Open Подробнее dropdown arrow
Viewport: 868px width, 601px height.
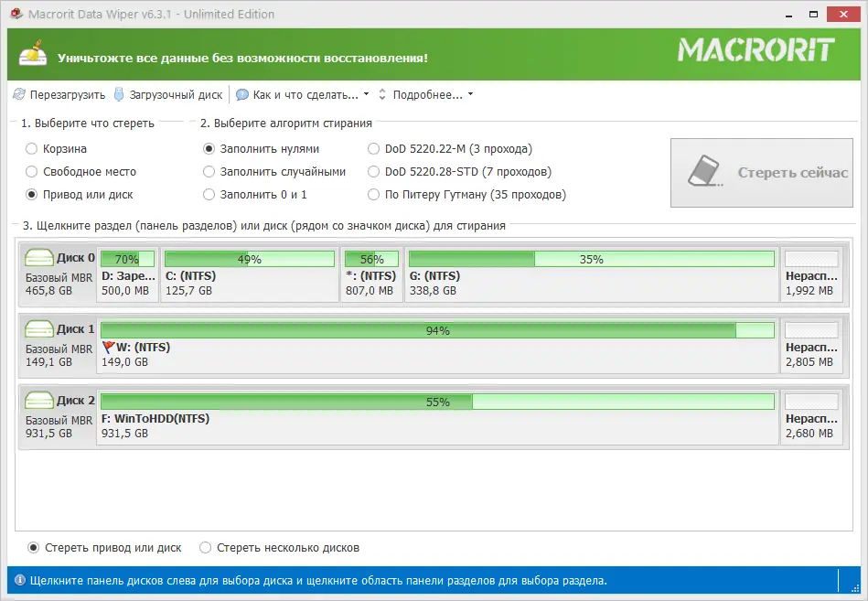click(x=470, y=94)
